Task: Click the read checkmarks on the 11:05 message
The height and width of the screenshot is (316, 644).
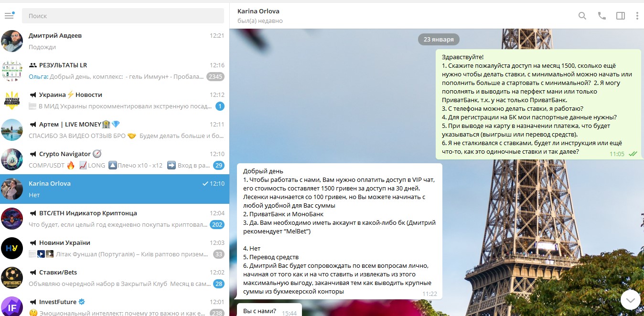Action: tap(633, 154)
